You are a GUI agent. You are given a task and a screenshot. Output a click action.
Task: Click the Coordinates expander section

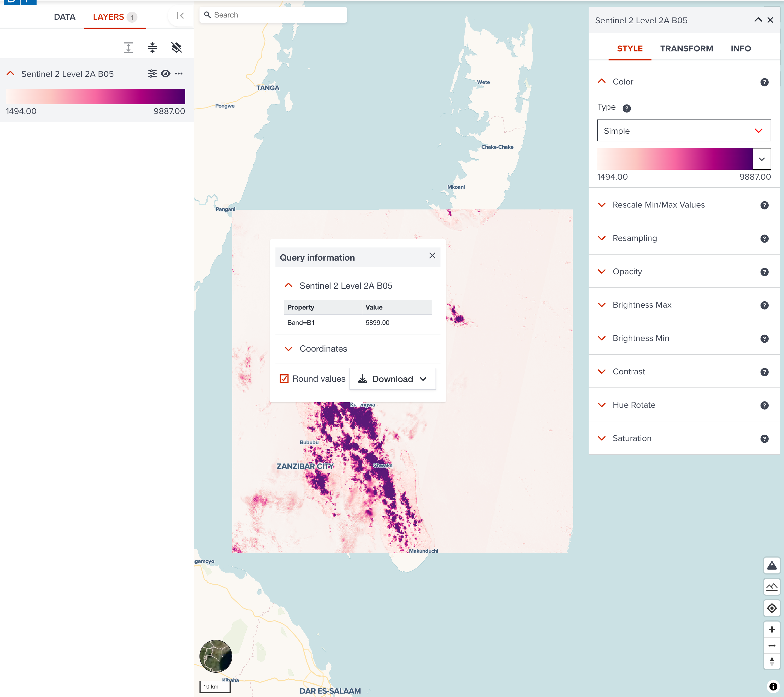[324, 348]
